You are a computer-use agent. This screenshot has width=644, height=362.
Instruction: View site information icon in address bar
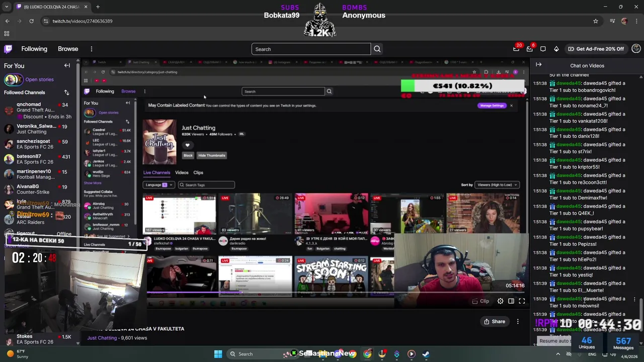coord(46,21)
